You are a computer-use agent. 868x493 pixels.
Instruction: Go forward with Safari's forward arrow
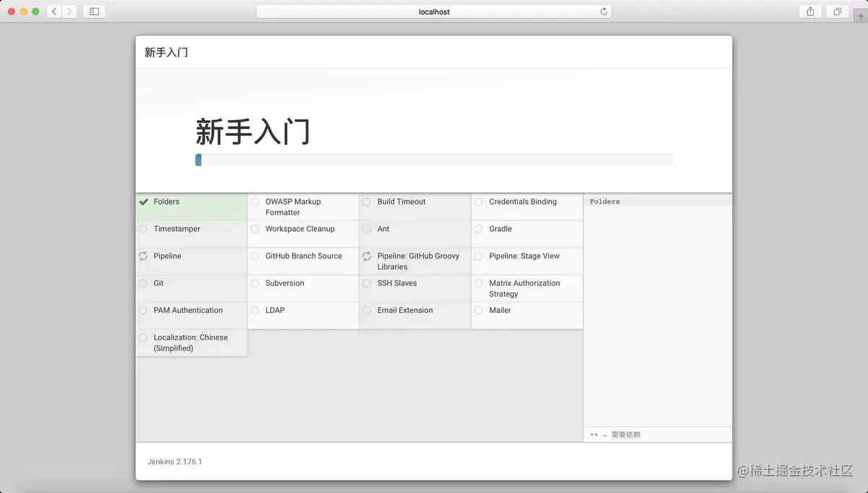pos(69,12)
